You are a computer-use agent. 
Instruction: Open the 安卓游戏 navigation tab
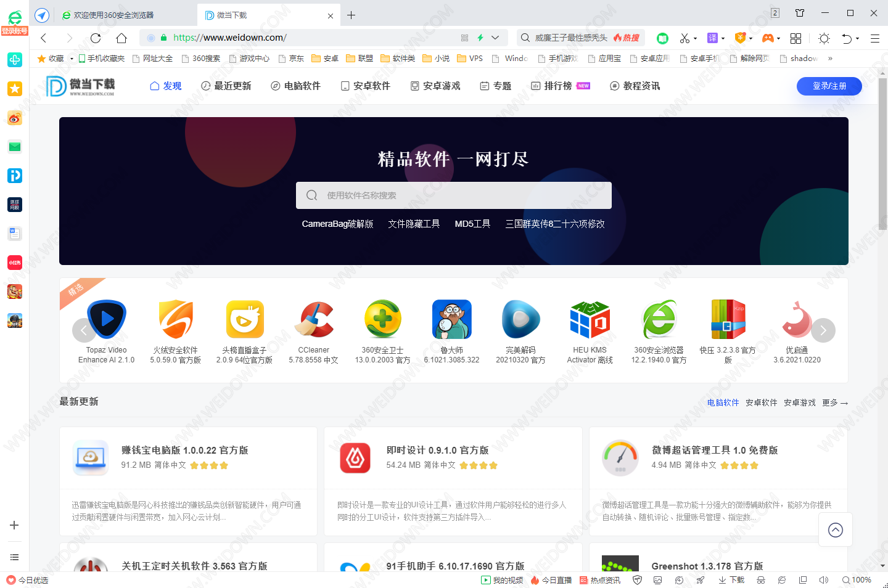(435, 86)
